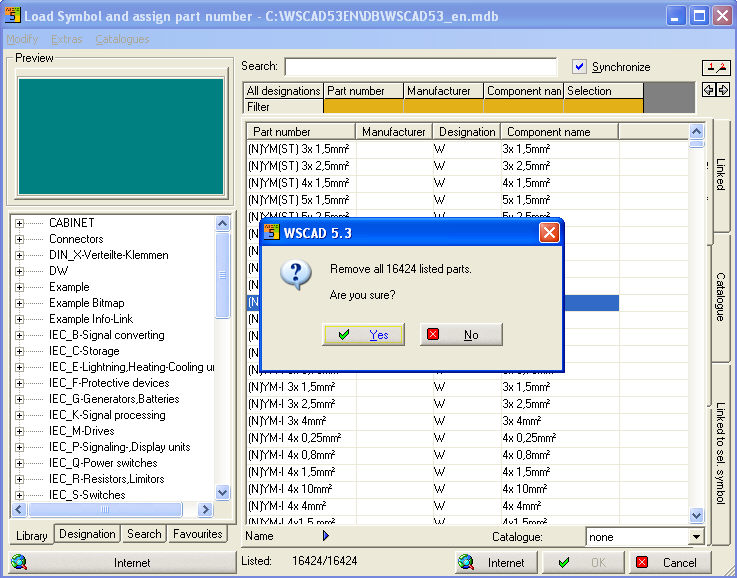Expand the IEC_S-Switches node
This screenshot has width=737, height=578.
coord(19,495)
